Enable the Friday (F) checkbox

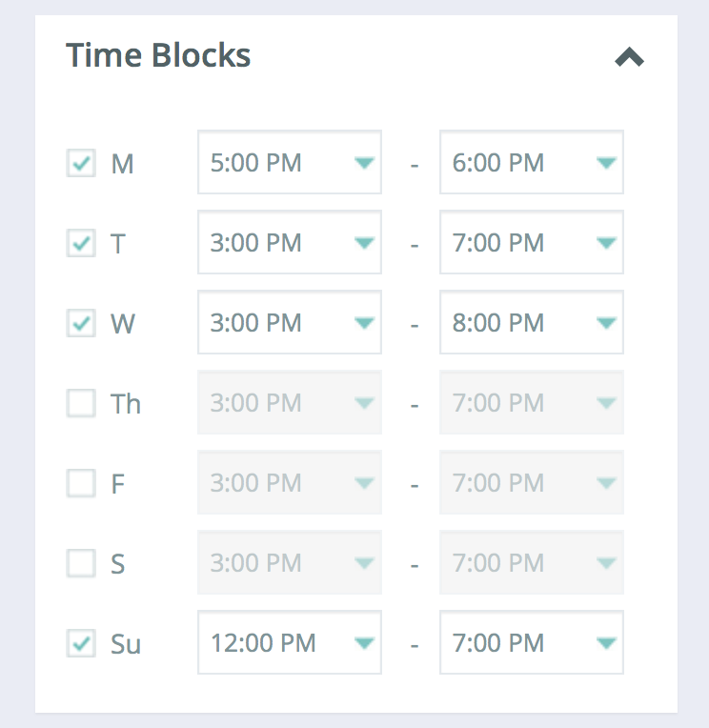click(81, 483)
